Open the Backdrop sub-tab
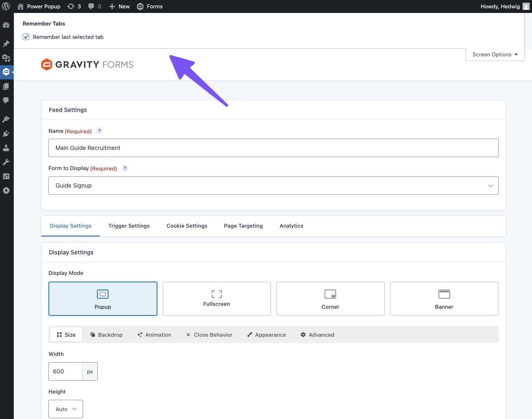 [106, 335]
